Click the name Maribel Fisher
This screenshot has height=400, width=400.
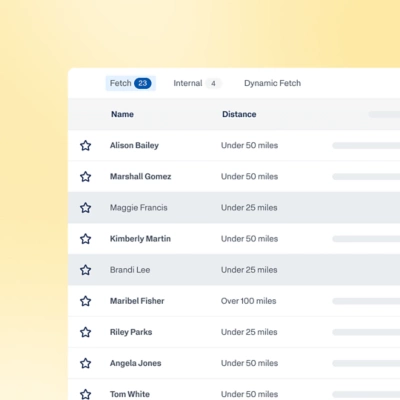(x=137, y=301)
